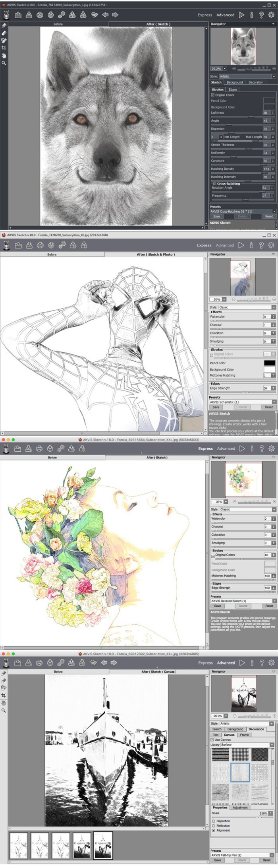Open batch processing in the wolf window
278x868 pixels.
tap(62, 15)
